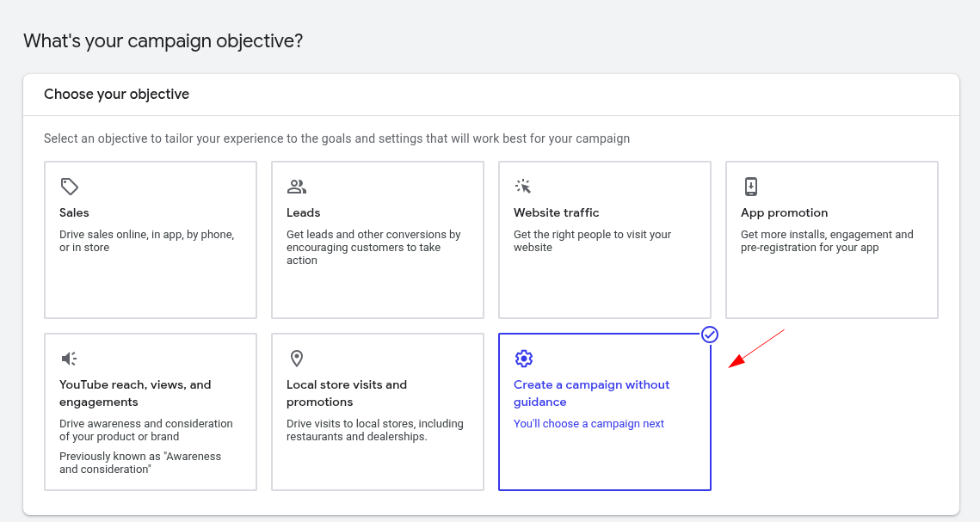The image size is (980, 522).
Task: Click Create a campaign without guidance title
Action: coord(591,393)
